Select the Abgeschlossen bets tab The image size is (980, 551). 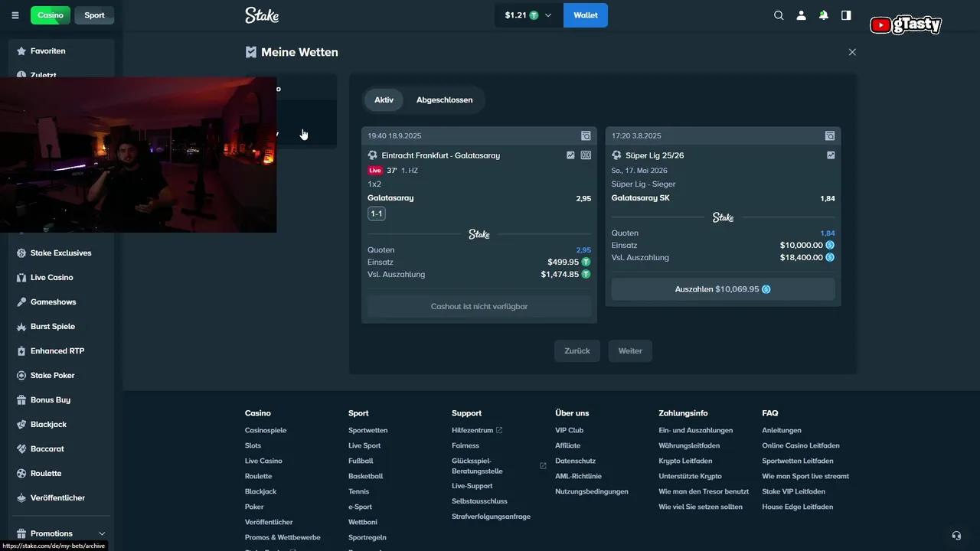pyautogui.click(x=444, y=99)
